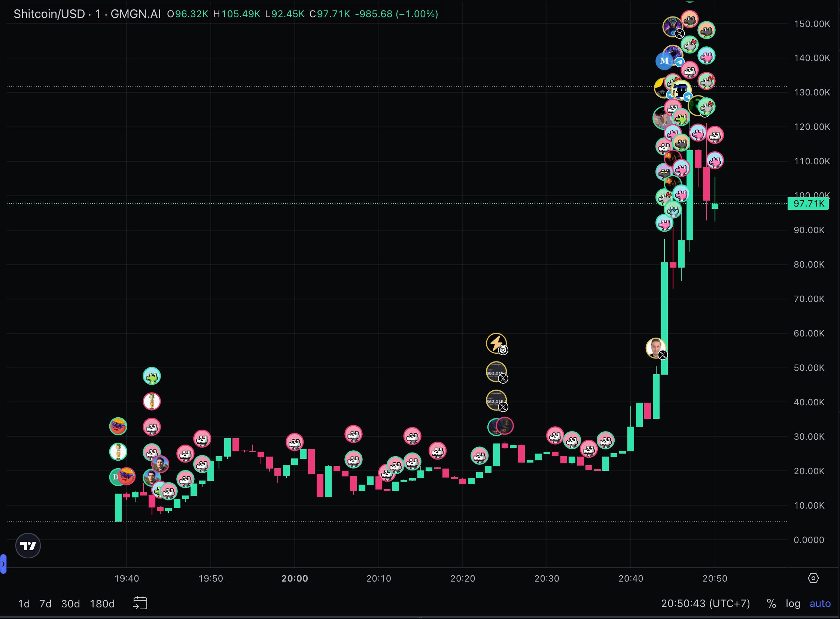Open the go-to-date calendar icon
This screenshot has width=840, height=619.
[x=140, y=603]
